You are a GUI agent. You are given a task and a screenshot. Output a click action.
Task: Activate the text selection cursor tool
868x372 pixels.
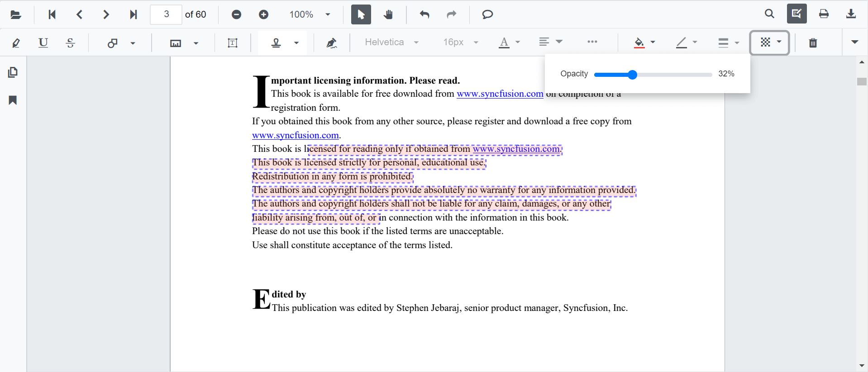361,14
